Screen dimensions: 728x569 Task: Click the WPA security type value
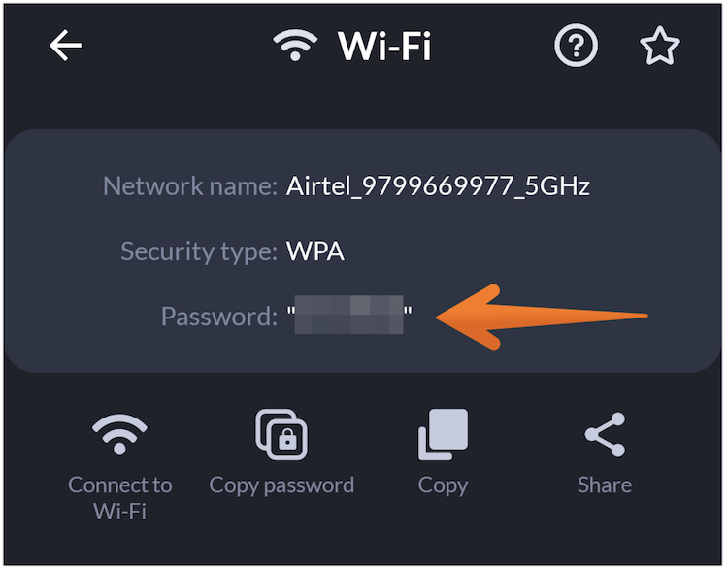[315, 252]
